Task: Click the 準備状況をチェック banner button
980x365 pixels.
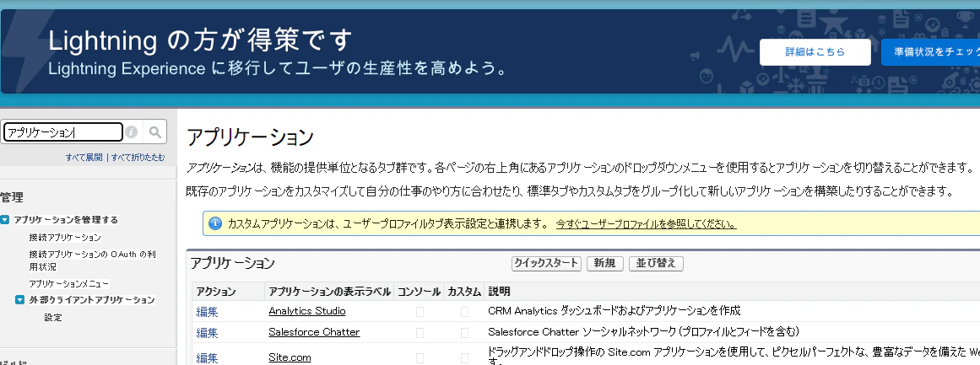Action: 931,52
